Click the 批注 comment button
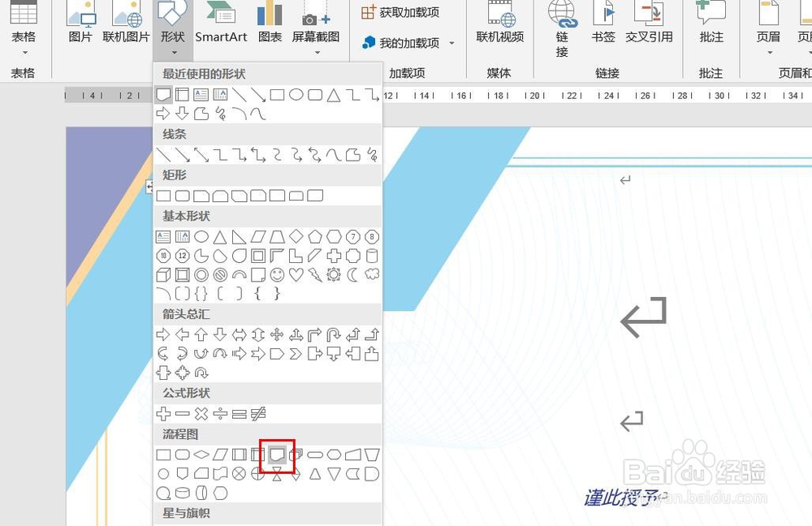Viewport: 812px width, 526px height. (711, 24)
